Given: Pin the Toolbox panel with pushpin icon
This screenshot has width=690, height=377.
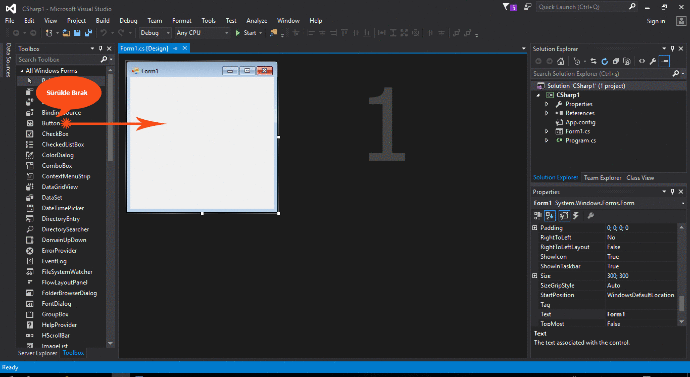Looking at the screenshot, I should [x=100, y=48].
